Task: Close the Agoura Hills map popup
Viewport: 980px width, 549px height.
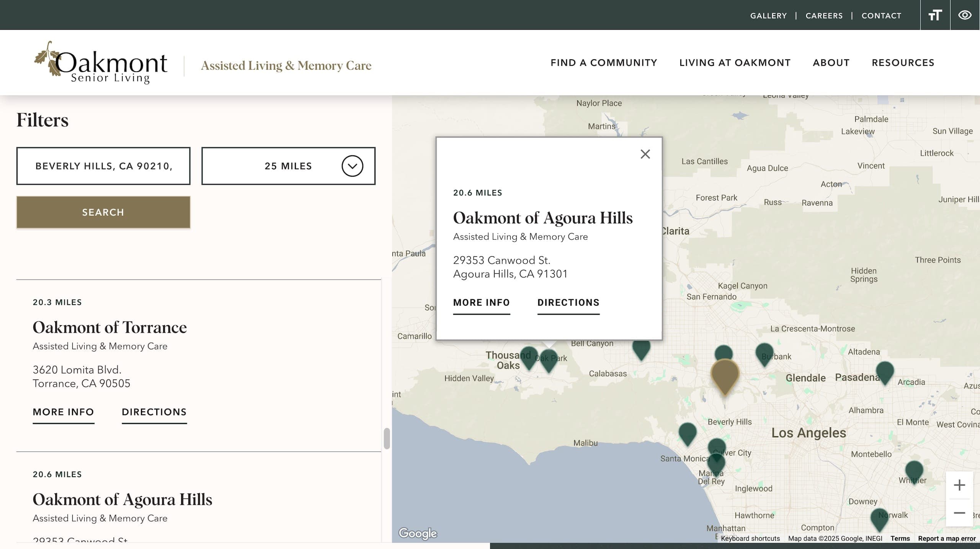Action: tap(645, 154)
